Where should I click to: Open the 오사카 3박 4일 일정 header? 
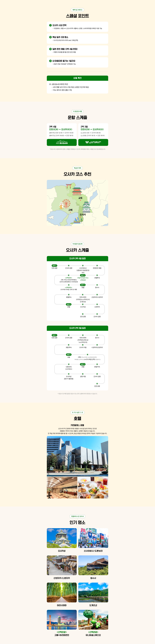coord(77,259)
